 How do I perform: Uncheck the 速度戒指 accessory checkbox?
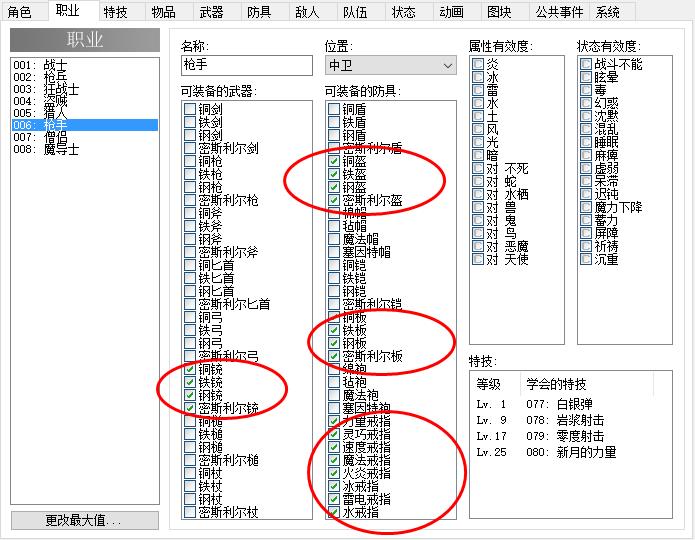[334, 447]
